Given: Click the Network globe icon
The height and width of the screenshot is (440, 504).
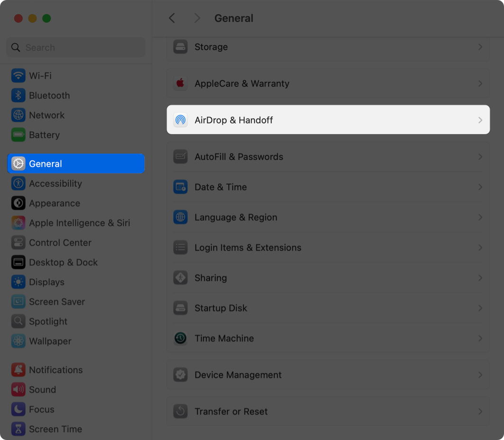Looking at the screenshot, I should click(19, 115).
